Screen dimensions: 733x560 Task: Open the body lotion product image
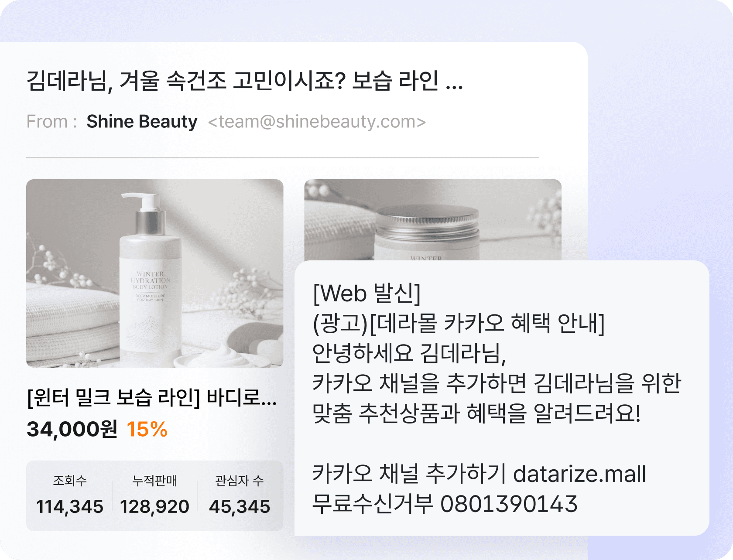[154, 273]
